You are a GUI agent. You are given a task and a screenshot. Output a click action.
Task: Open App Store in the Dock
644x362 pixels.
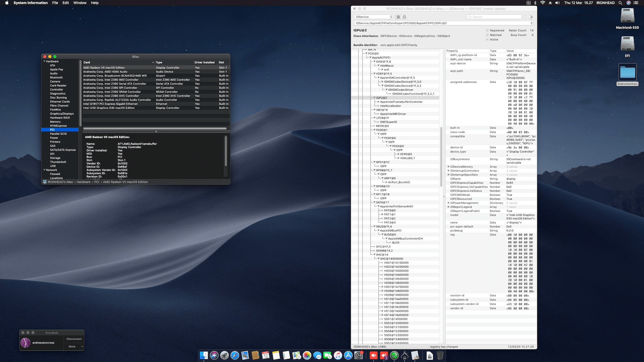point(348,355)
